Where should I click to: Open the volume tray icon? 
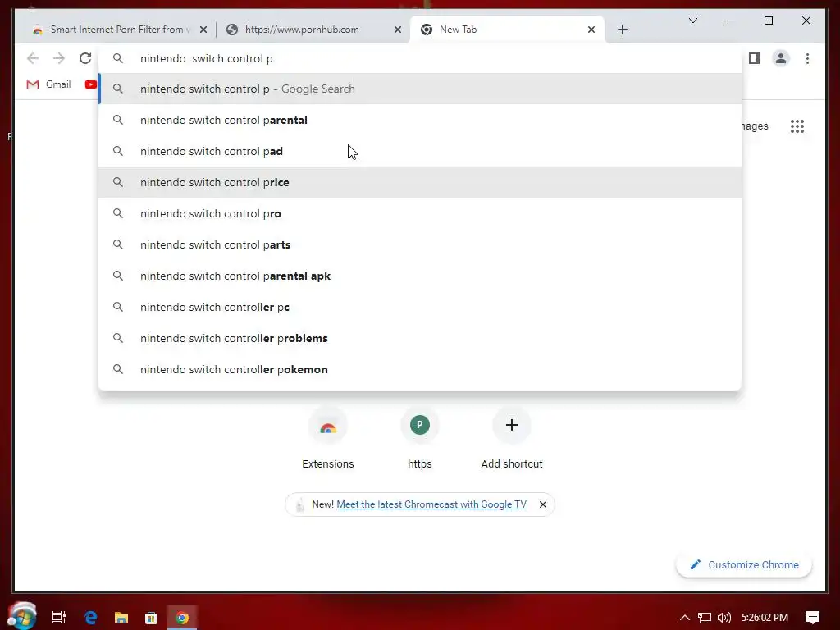click(x=724, y=618)
